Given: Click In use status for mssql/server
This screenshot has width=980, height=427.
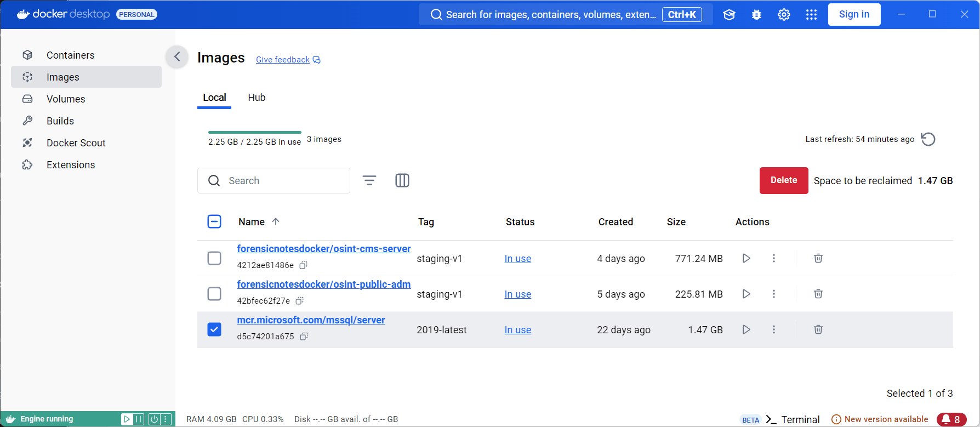Looking at the screenshot, I should [518, 330].
